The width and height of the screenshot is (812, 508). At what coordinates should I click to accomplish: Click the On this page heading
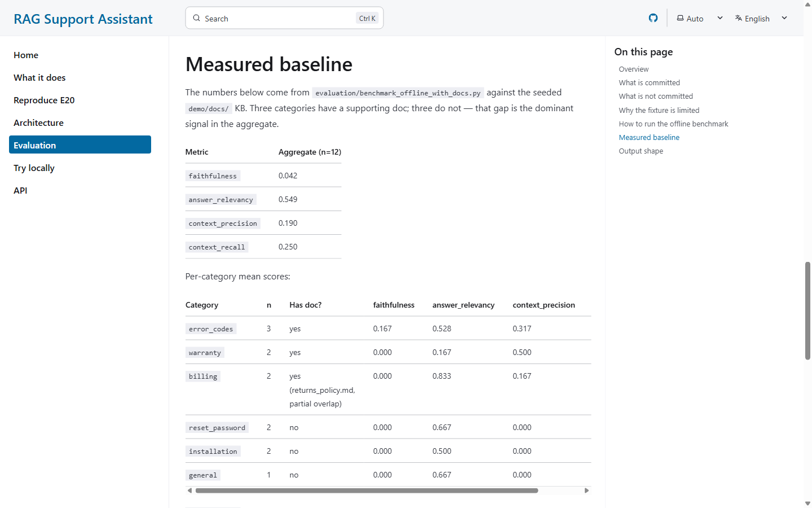click(x=643, y=52)
